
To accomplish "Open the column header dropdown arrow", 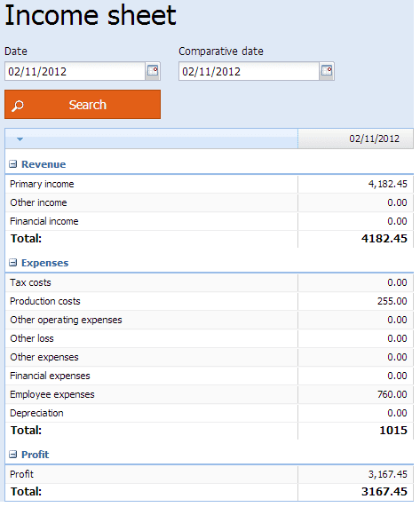I will click(x=20, y=139).
